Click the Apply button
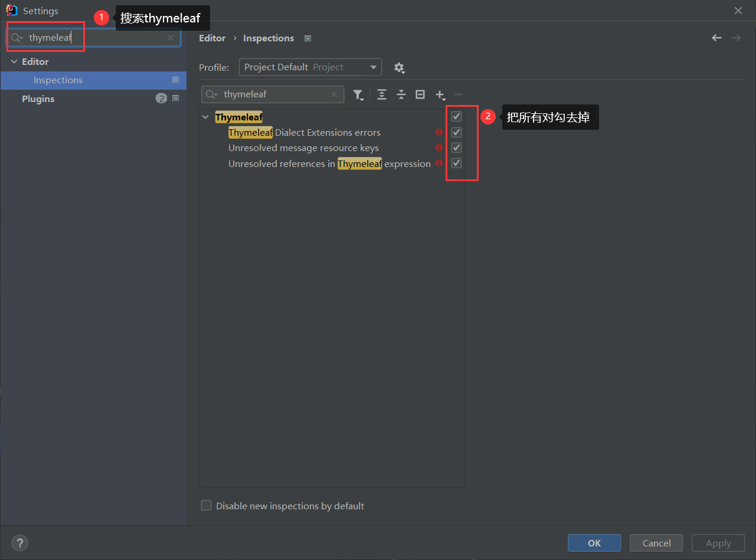 (718, 543)
